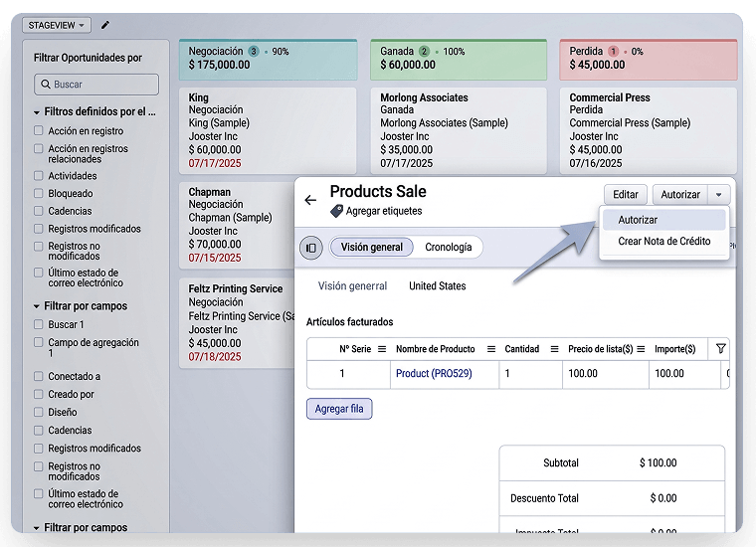Tick Campo de agregación 1 checkbox
The image size is (756, 547).
(x=39, y=342)
